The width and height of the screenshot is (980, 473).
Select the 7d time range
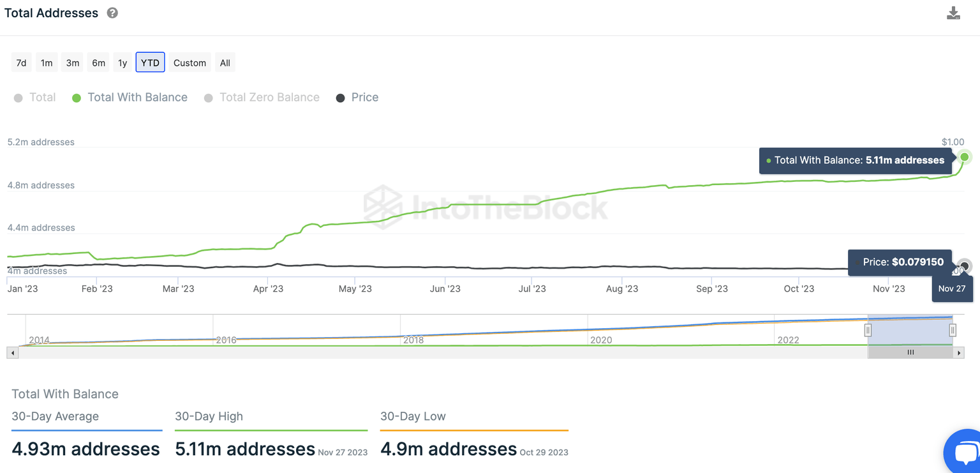point(21,62)
